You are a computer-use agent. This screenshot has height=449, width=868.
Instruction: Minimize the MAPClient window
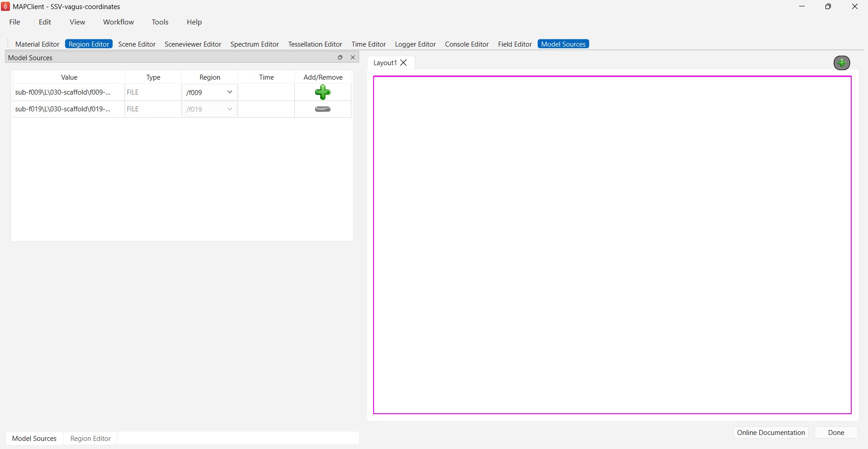[x=802, y=6]
